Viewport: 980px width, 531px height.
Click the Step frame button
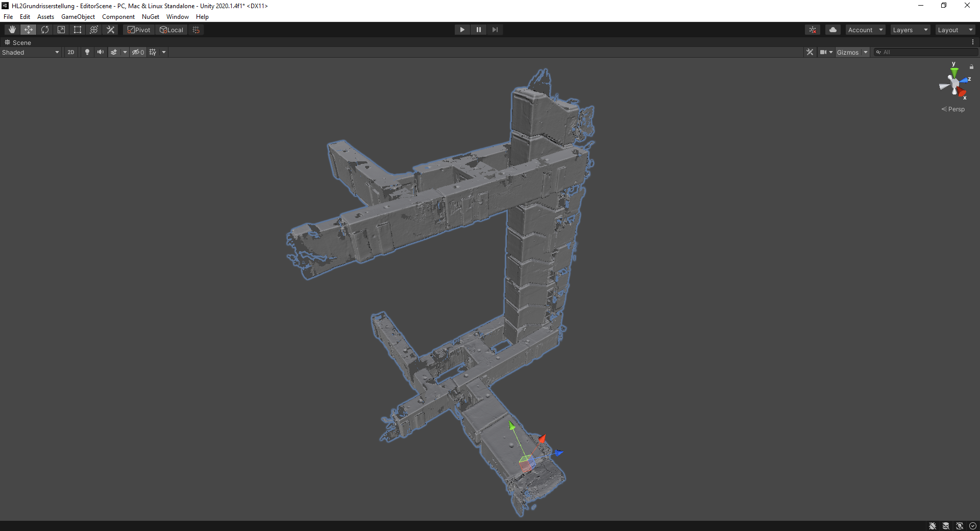(x=495, y=30)
